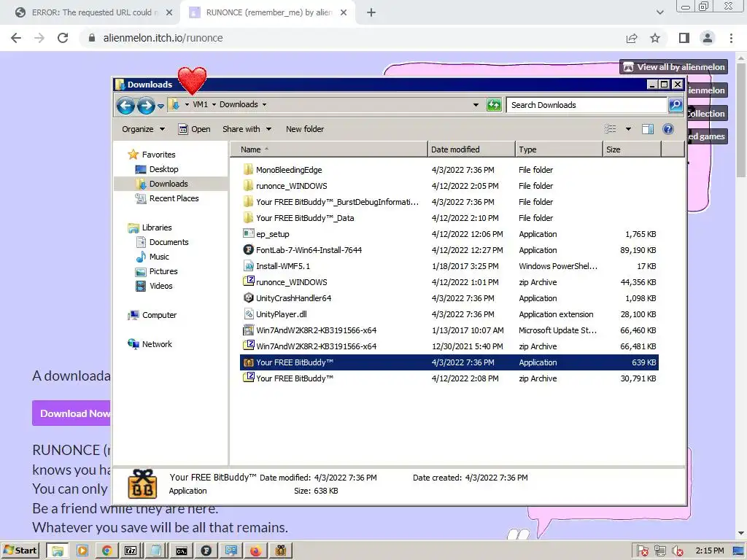Open the address bar history dropdown
This screenshot has height=560, width=747.
tap(476, 105)
